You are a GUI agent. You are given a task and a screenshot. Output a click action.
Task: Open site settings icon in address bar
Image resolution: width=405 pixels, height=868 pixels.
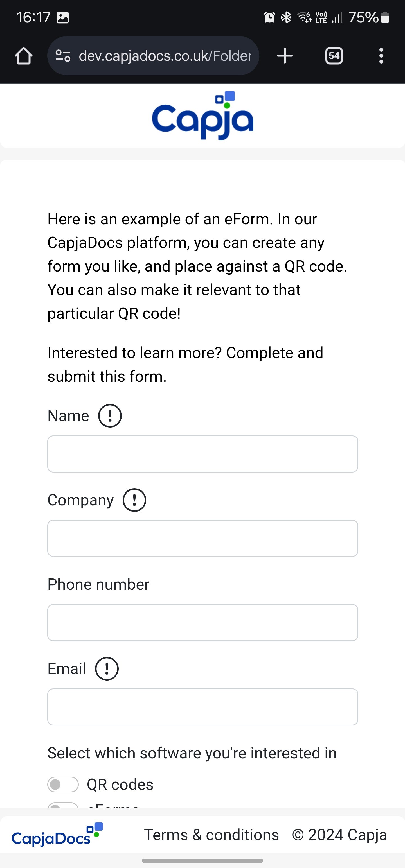63,56
